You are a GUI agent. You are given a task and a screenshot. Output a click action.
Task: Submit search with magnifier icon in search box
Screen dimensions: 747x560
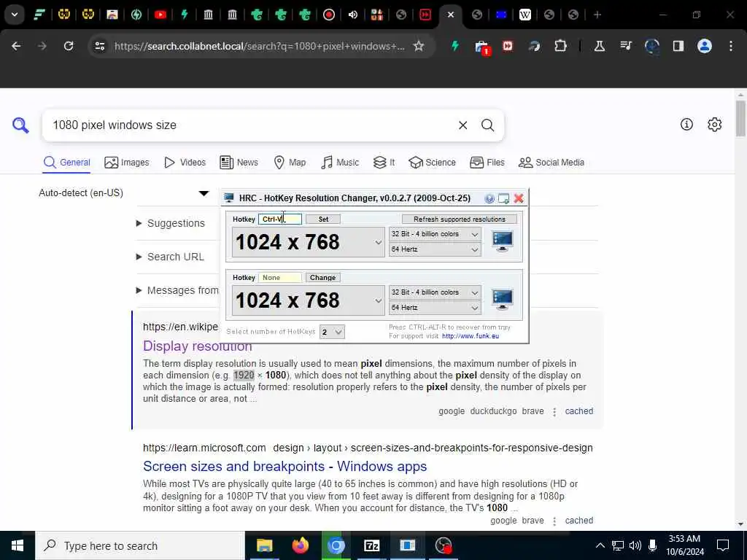[x=487, y=125]
